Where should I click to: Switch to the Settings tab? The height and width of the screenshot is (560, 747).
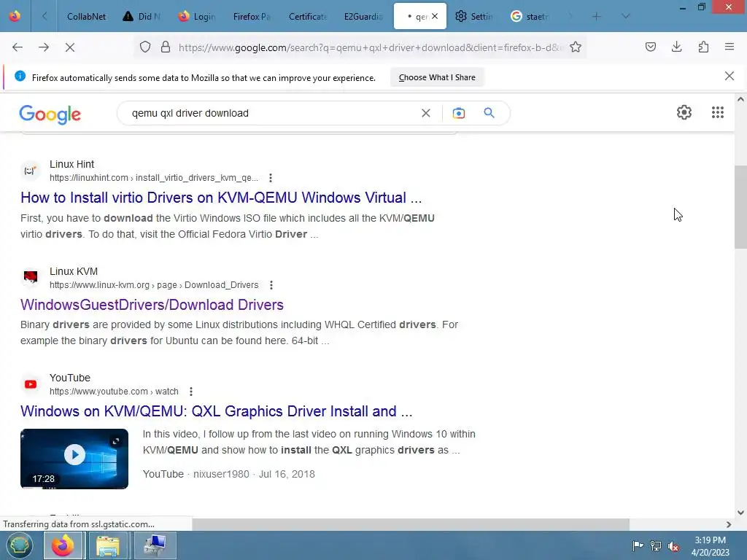[474, 16]
